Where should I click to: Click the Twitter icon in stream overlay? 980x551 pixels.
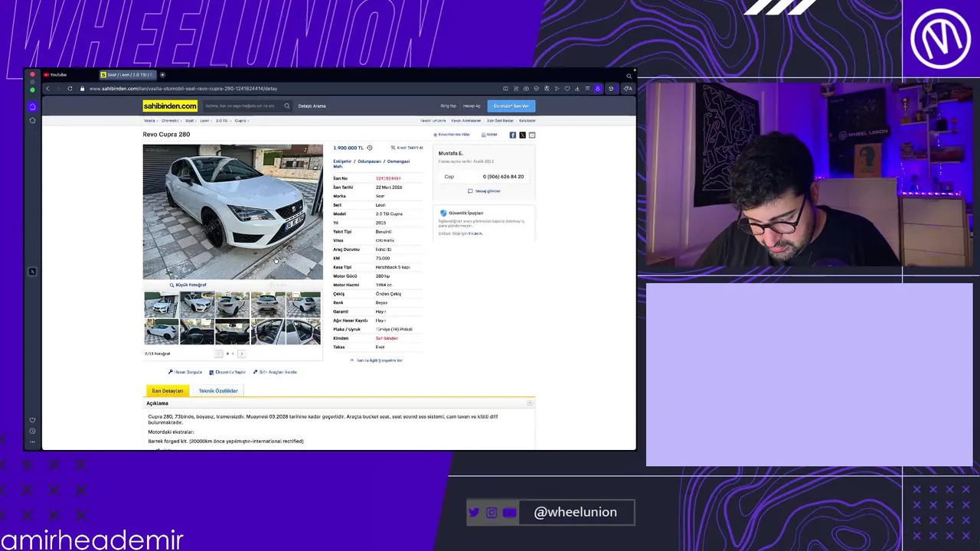[474, 513]
